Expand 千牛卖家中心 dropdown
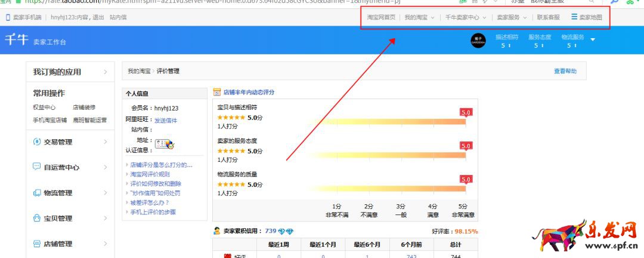This screenshot has width=644, height=258. [484, 18]
